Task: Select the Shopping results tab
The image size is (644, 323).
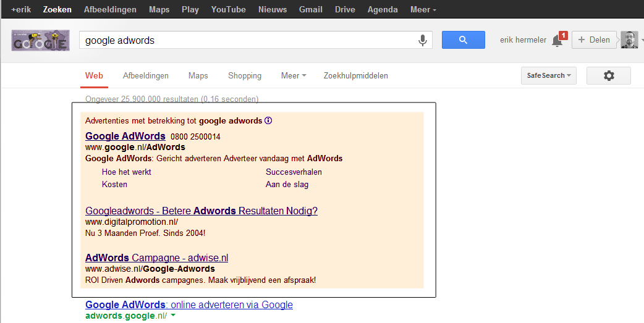Action: [x=245, y=75]
